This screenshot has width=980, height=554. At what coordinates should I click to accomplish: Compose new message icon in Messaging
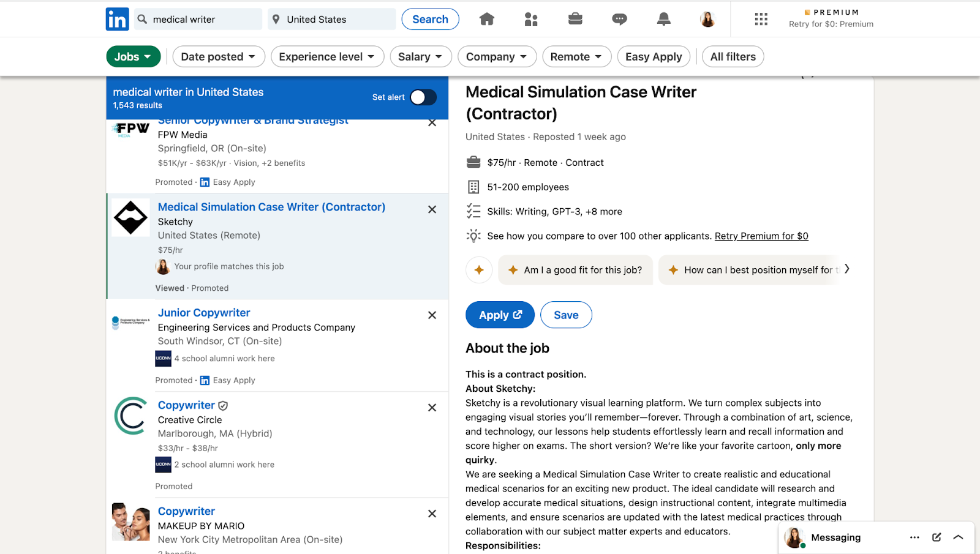pos(937,537)
